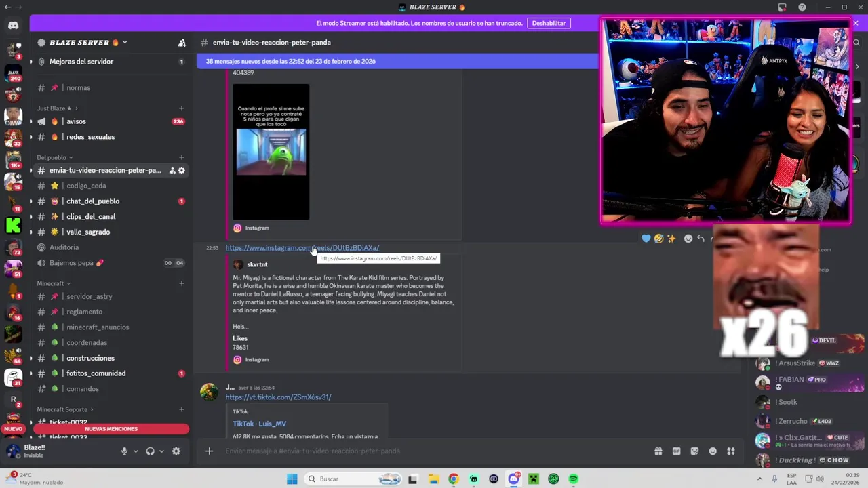Image resolution: width=868 pixels, height=488 pixels.
Task: Create channel in Just Blaze category
Action: 181,108
